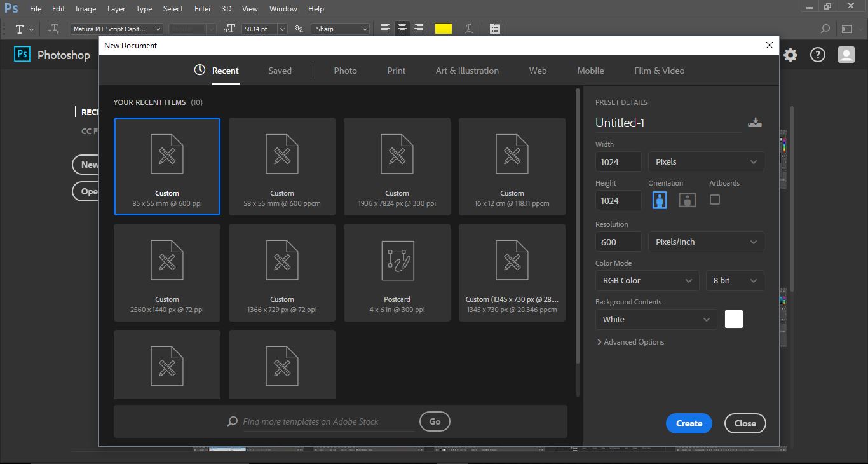Click the Close button in the dialog

(745, 423)
